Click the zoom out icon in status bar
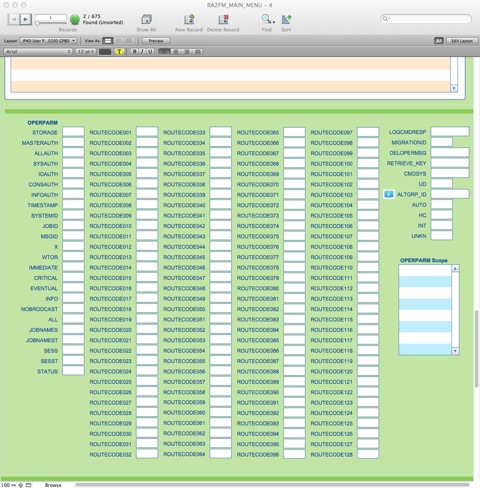 point(14,485)
